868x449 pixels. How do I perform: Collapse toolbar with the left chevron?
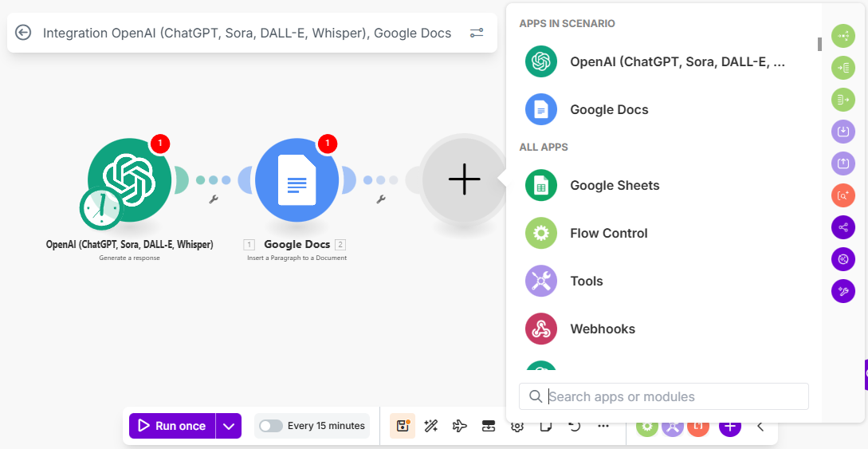pyautogui.click(x=760, y=426)
